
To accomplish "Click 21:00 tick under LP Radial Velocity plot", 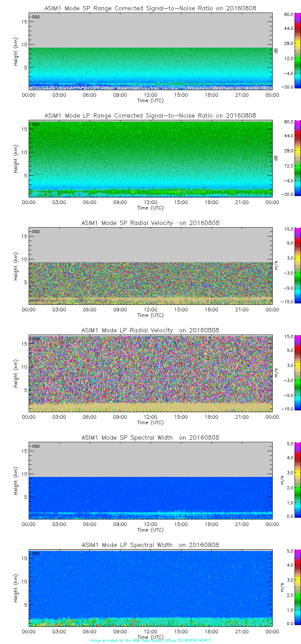I will pyautogui.click(x=242, y=417).
